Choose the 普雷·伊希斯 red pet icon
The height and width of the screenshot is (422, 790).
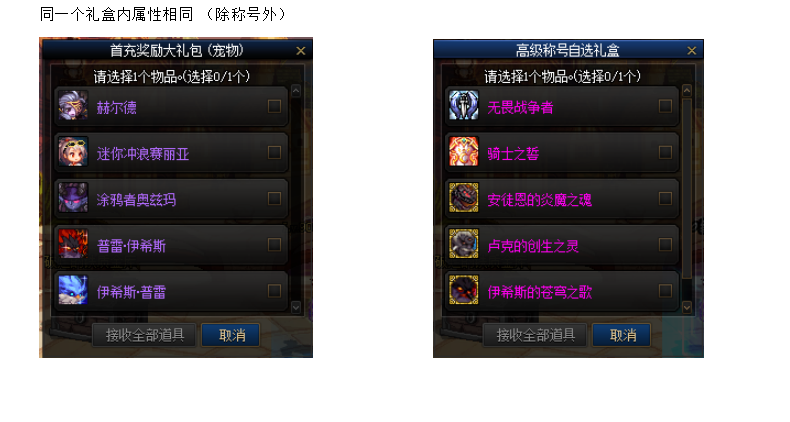click(x=73, y=244)
